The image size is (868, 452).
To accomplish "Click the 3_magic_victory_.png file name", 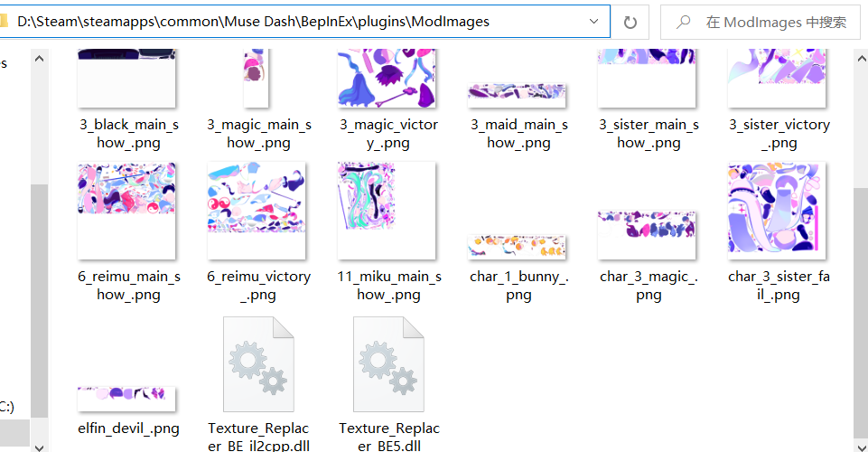I will pyautogui.click(x=388, y=134).
